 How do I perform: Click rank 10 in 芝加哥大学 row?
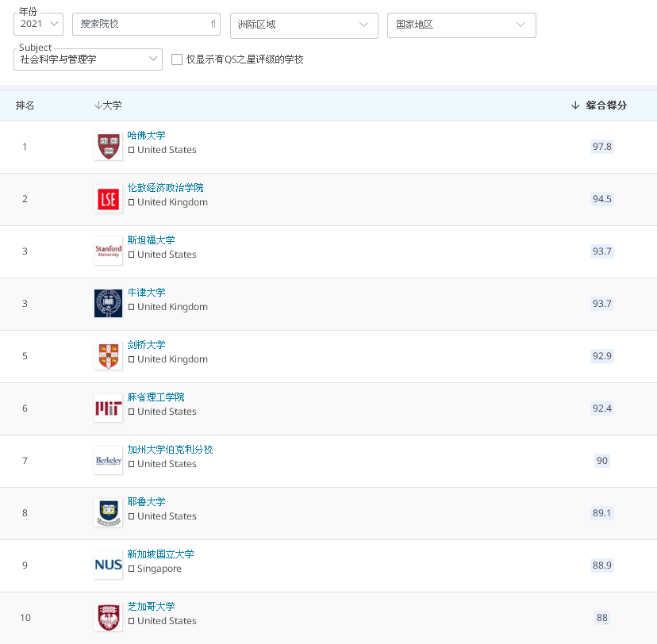point(25,618)
